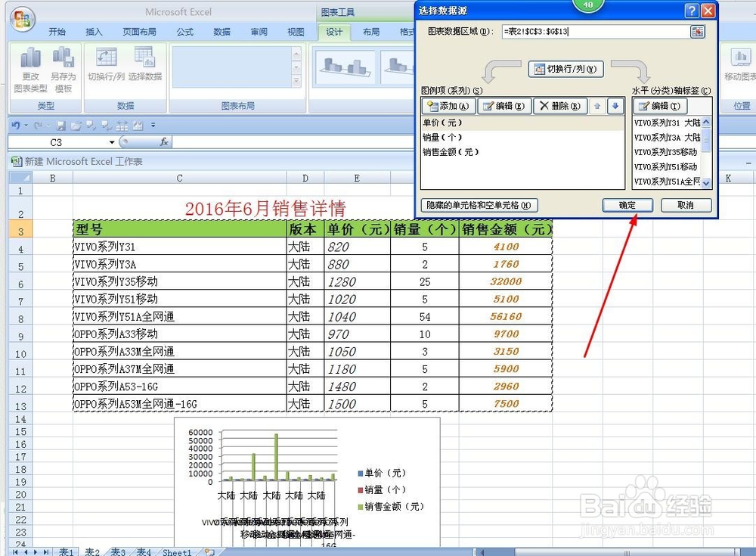This screenshot has height=556, width=756.
Task: Click the 图表数据区域 input field
Action: coord(596,32)
